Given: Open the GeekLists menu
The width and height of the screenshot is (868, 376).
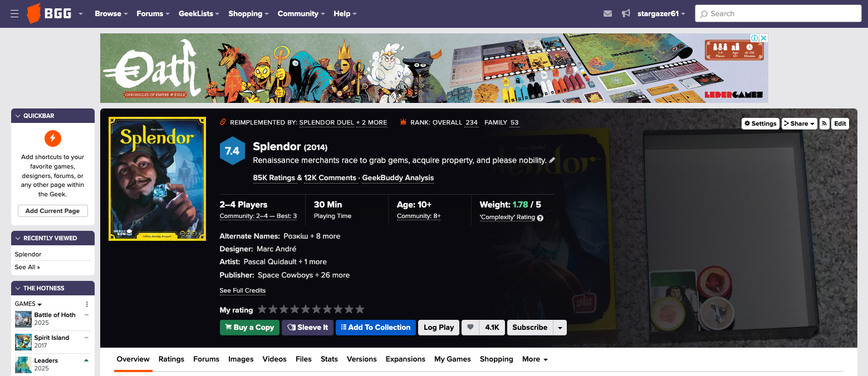Looking at the screenshot, I should (199, 13).
